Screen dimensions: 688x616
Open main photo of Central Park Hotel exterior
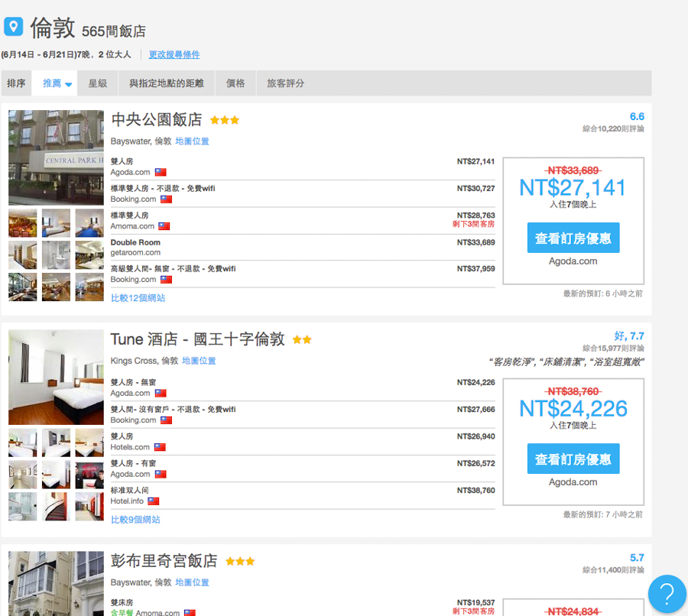56,157
